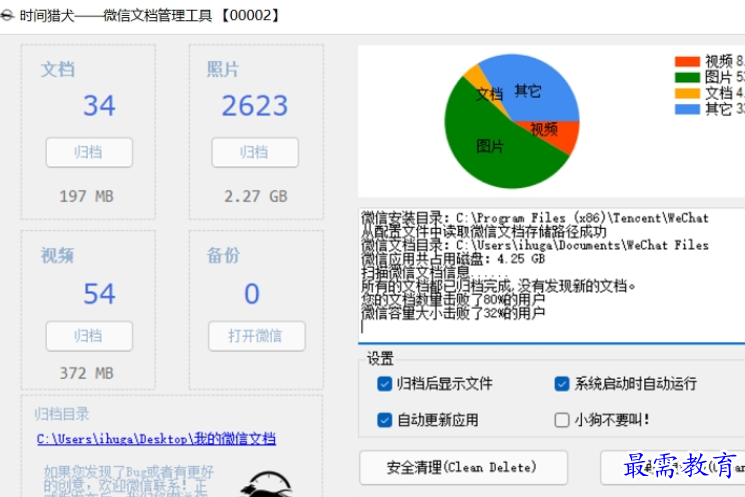Click the 372 MB size text
745x497 pixels.
(86, 373)
